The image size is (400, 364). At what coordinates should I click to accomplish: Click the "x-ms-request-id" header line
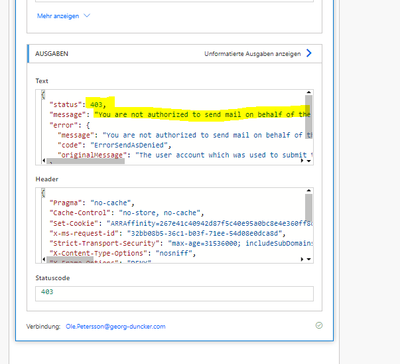(x=167, y=233)
